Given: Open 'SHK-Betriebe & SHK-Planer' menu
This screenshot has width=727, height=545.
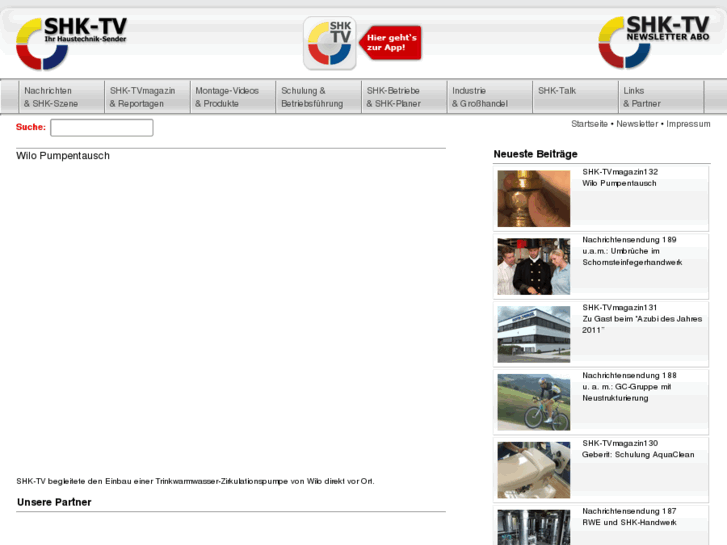Looking at the screenshot, I should (x=404, y=97).
